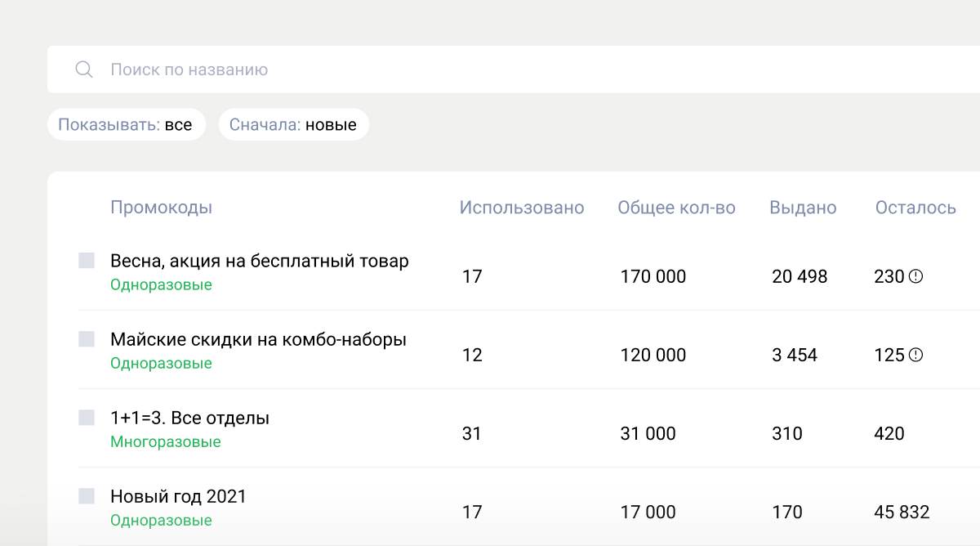Click the total count '120 000'
Viewport: 980px width, 546px height.
click(653, 355)
